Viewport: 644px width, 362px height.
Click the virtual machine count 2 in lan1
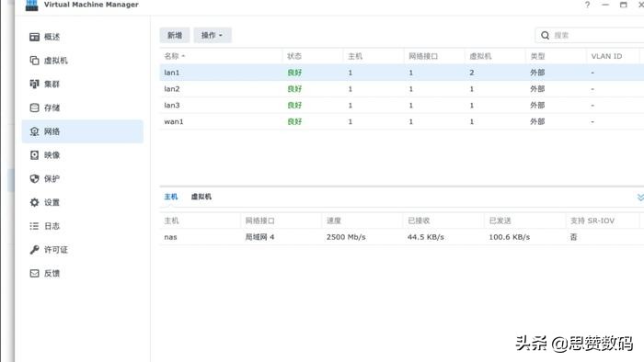tap(471, 73)
